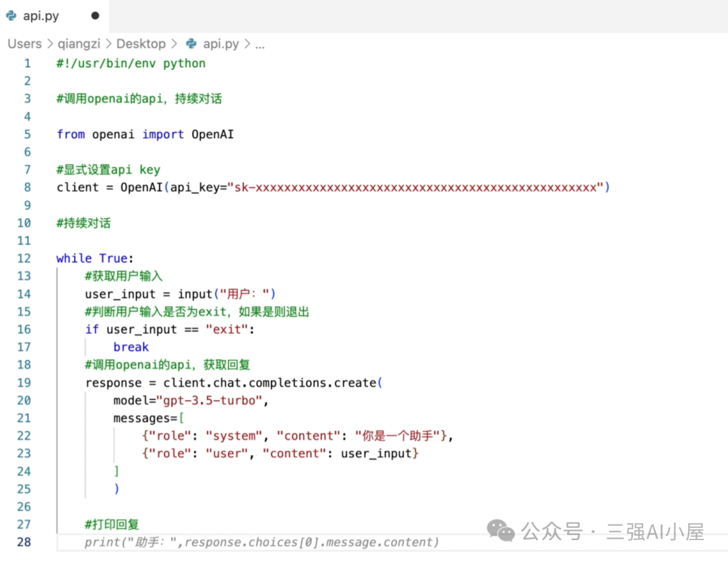Open the Users breadcrumb segment
Image resolution: width=728 pixels, height=561 pixels.
point(24,44)
